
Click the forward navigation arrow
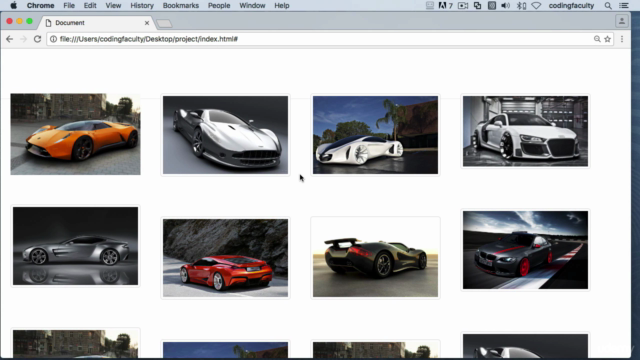click(23, 39)
